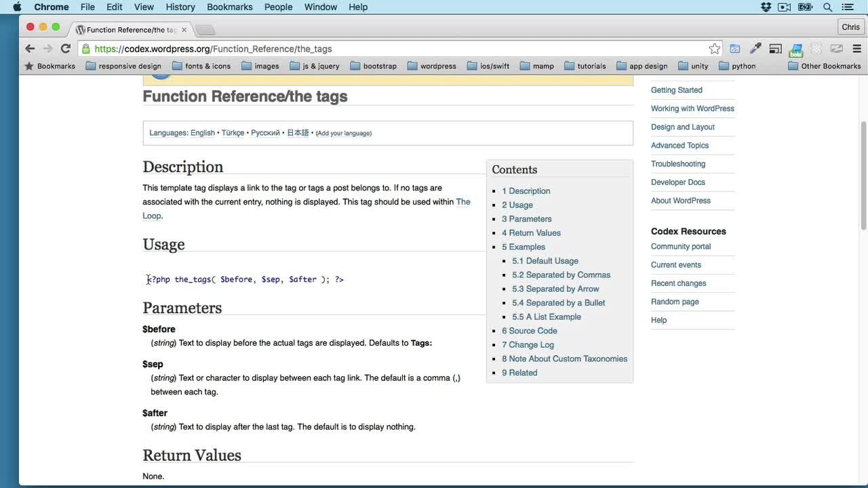Select the Function Reference/the tags tab

click(131, 30)
